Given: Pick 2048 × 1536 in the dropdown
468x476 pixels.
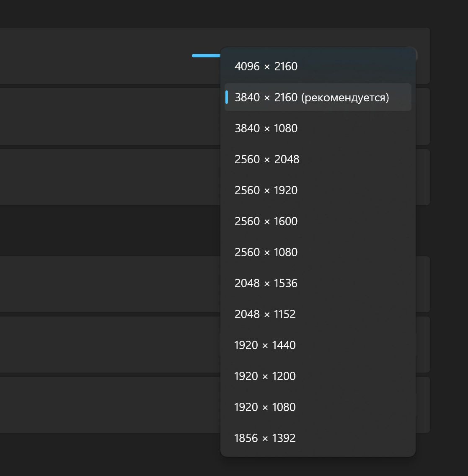Looking at the screenshot, I should (318, 283).
